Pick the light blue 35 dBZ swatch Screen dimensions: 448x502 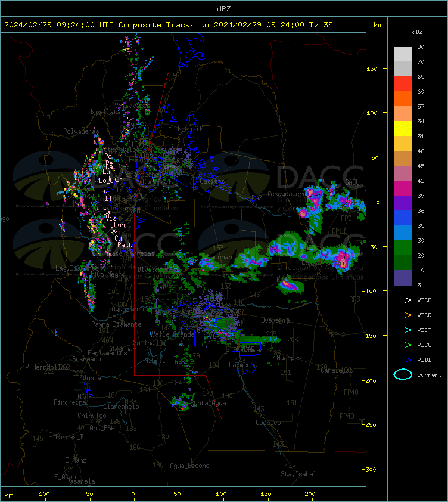(x=403, y=233)
